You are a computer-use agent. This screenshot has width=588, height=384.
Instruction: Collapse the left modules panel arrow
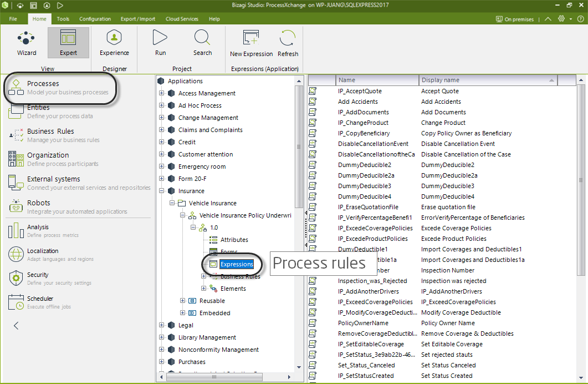[16, 325]
